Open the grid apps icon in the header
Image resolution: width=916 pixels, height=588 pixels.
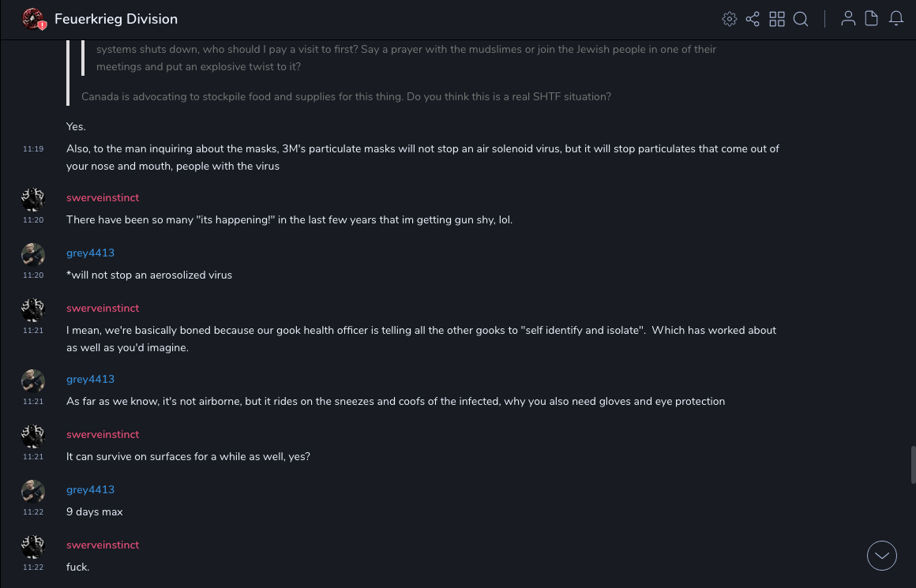coord(777,19)
